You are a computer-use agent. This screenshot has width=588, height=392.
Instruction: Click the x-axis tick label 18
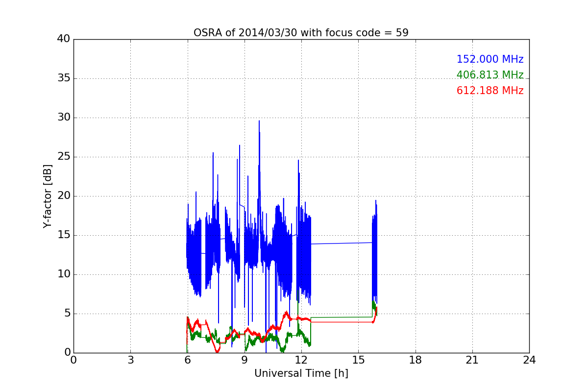point(416,360)
